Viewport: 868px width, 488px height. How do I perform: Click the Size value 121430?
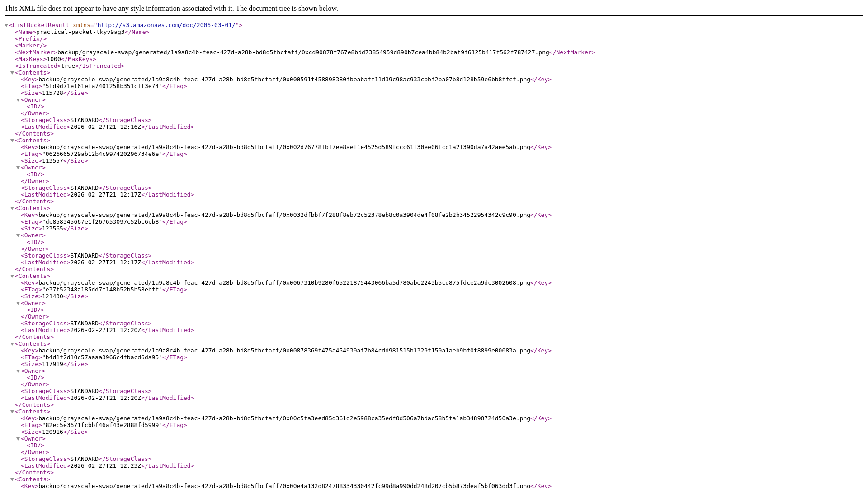click(x=52, y=296)
